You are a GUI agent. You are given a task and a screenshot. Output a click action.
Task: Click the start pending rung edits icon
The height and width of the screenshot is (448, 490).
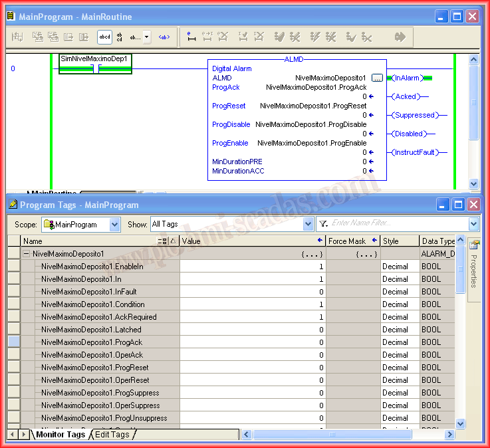click(191, 37)
